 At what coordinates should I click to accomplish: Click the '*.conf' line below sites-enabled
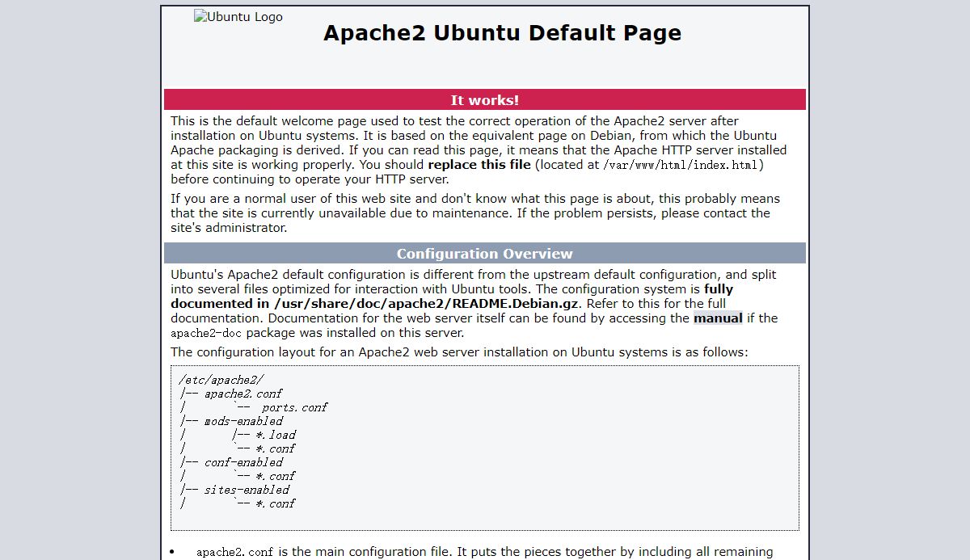pos(276,503)
